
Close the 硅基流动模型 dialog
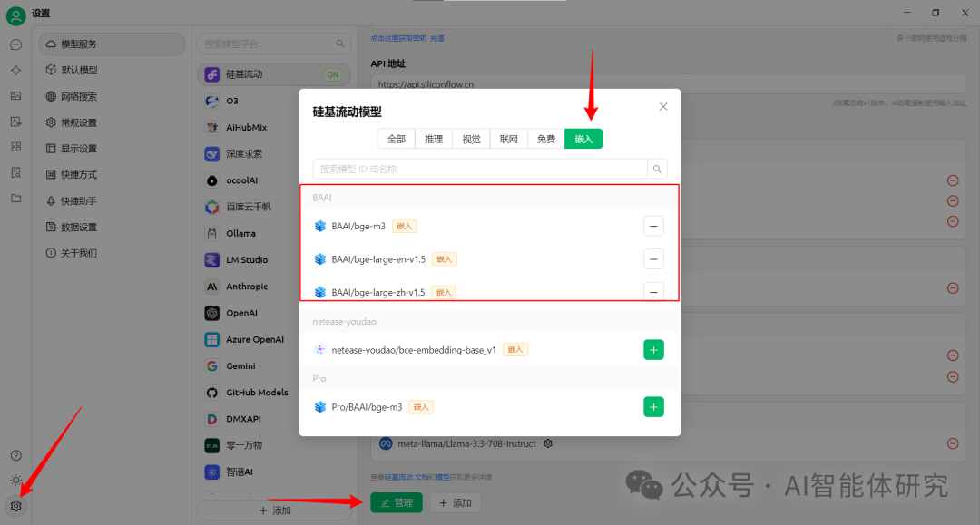pyautogui.click(x=663, y=107)
